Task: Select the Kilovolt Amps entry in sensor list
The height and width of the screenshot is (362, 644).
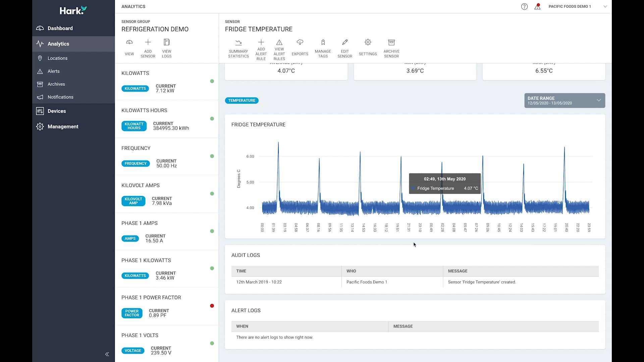Action: (141, 185)
